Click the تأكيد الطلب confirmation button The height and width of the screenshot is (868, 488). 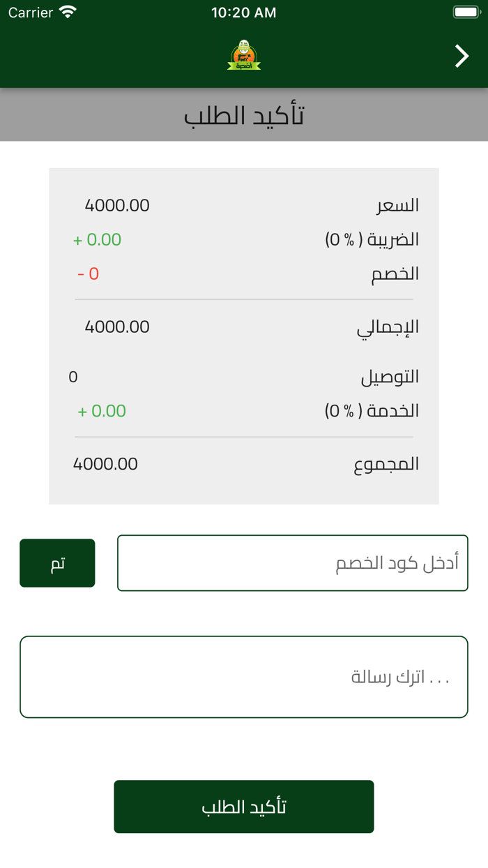(244, 806)
